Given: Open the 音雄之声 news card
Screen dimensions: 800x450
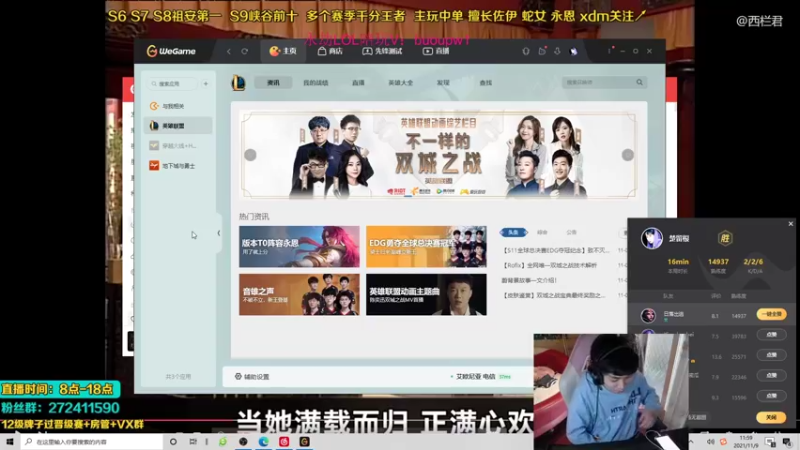Looking at the screenshot, I should pyautogui.click(x=299, y=294).
